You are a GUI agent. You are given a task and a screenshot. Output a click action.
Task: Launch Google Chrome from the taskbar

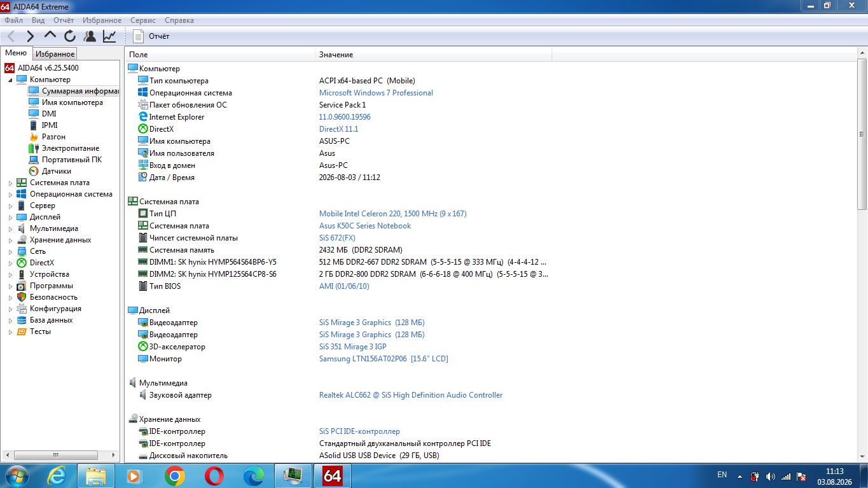pyautogui.click(x=175, y=476)
